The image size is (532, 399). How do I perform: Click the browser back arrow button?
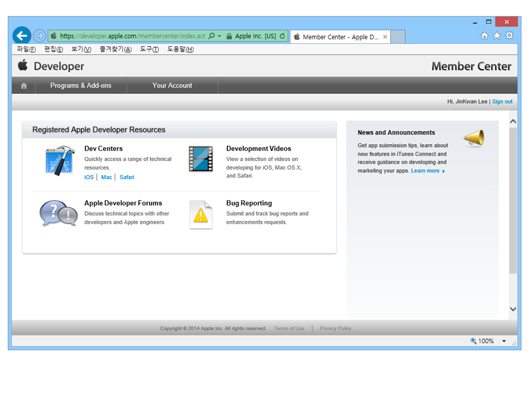pyautogui.click(x=22, y=36)
